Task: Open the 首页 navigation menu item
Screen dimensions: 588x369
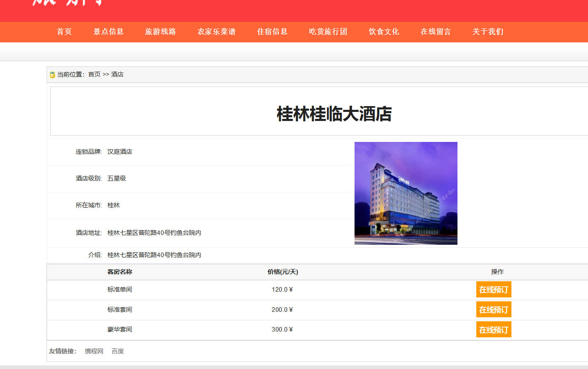Action: (64, 32)
